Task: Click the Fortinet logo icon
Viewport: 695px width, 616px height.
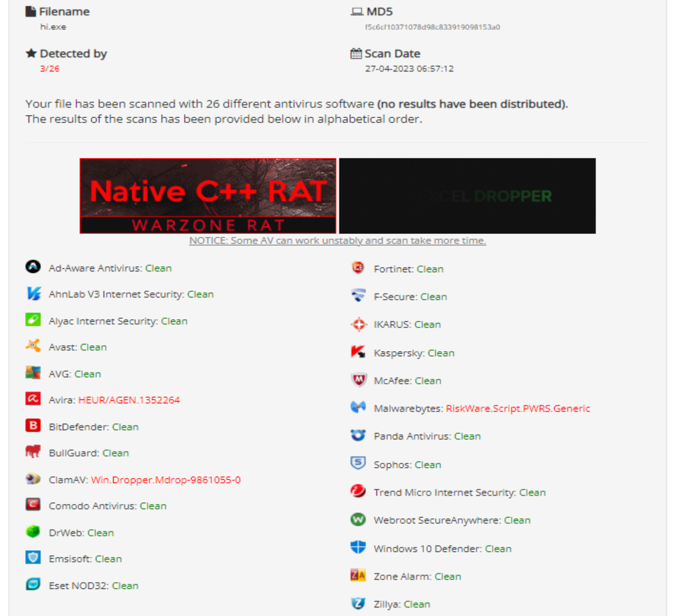Action: tap(358, 268)
